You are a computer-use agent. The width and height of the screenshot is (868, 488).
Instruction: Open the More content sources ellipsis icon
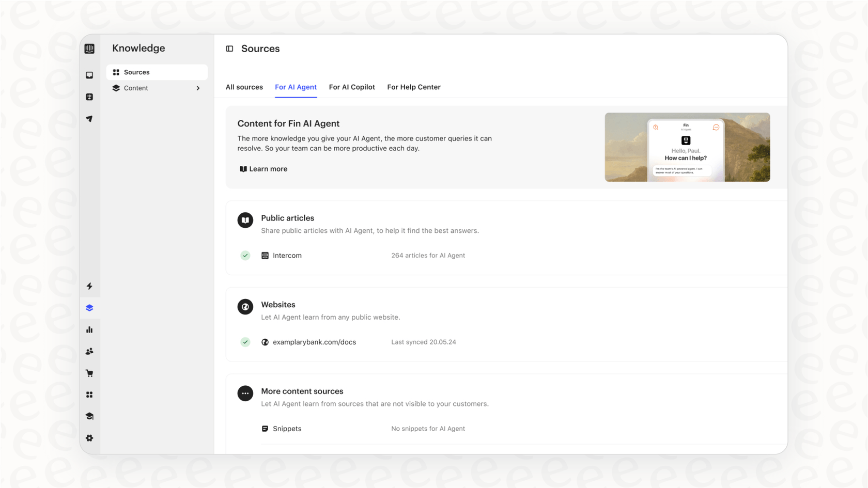tap(245, 393)
